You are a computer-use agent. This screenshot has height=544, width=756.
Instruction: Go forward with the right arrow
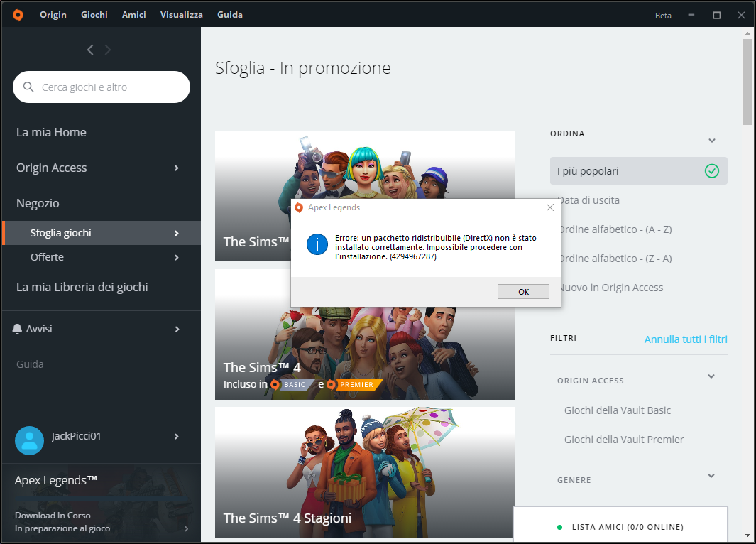(x=107, y=50)
